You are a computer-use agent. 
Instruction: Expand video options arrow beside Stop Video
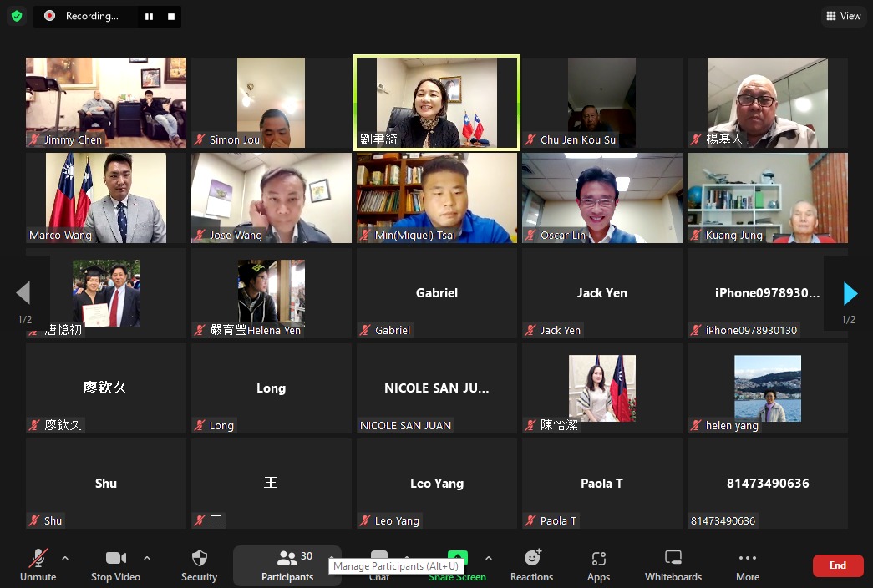point(147,558)
